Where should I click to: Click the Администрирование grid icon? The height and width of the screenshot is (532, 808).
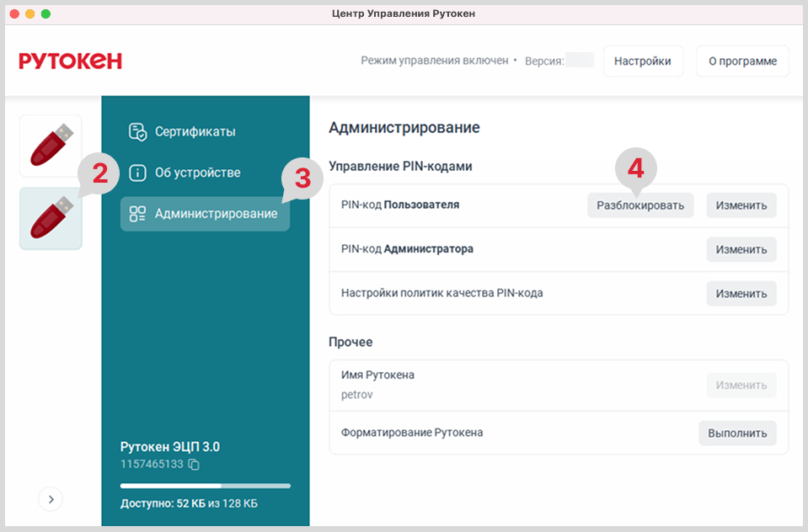(137, 214)
